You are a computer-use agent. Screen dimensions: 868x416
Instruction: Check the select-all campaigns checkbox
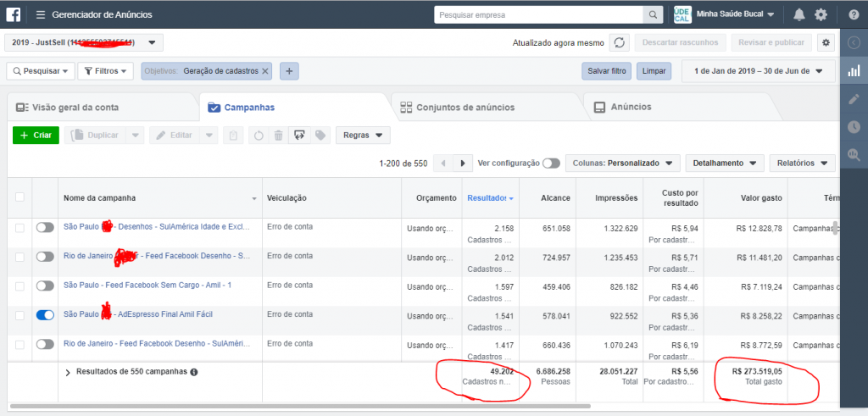tap(19, 197)
